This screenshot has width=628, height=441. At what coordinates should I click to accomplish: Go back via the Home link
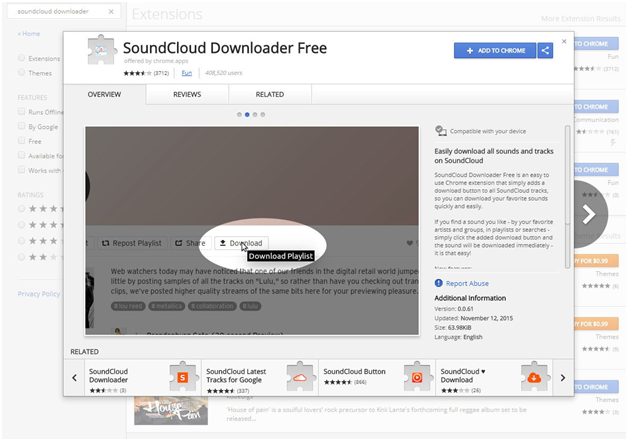tap(29, 34)
